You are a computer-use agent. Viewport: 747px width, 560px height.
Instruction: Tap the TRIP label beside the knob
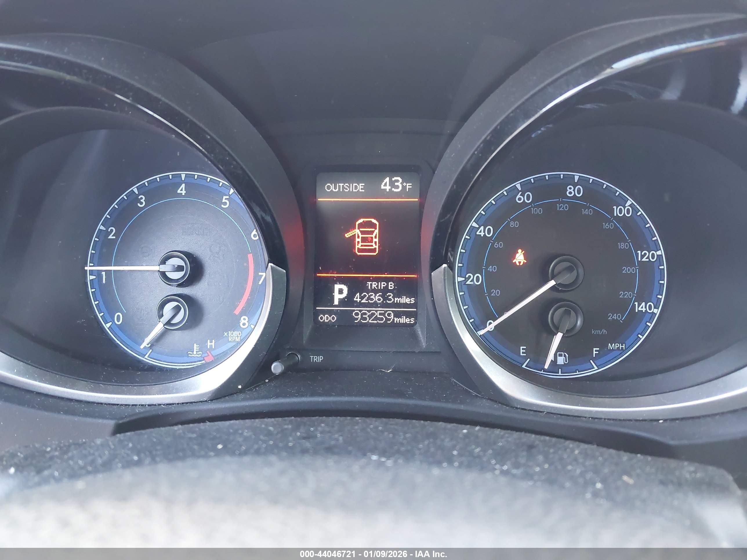[x=316, y=359]
